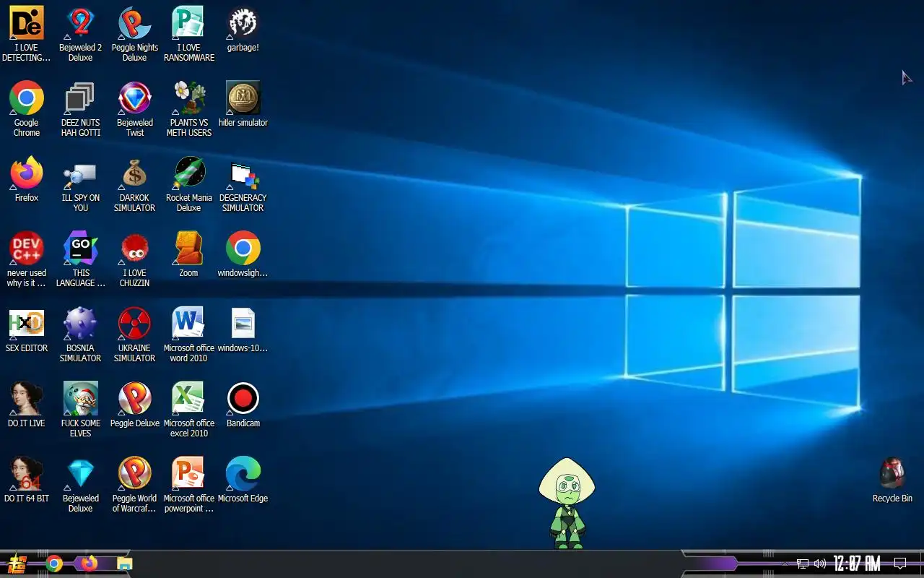Open DO IT LIVE shortcut
Screen dimensions: 924x578
[x=27, y=404]
